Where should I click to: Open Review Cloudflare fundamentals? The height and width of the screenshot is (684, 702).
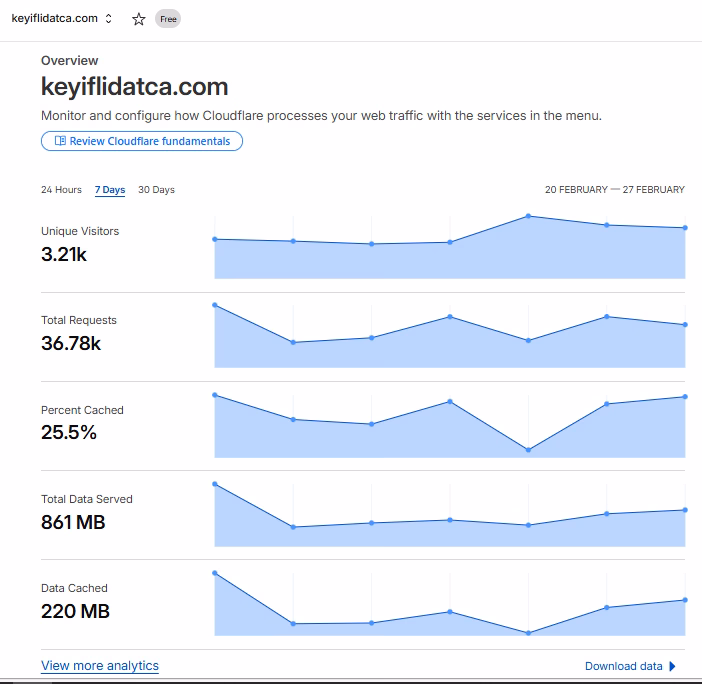tap(142, 141)
